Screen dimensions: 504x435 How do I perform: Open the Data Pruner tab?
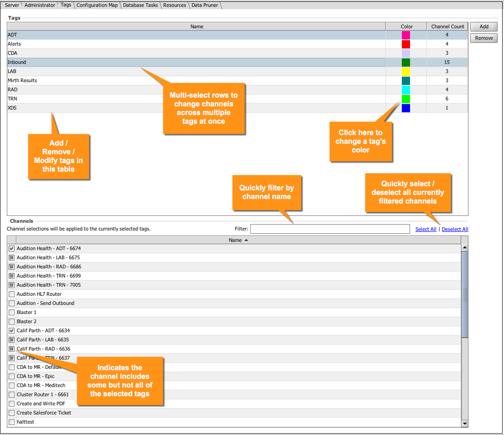click(205, 5)
